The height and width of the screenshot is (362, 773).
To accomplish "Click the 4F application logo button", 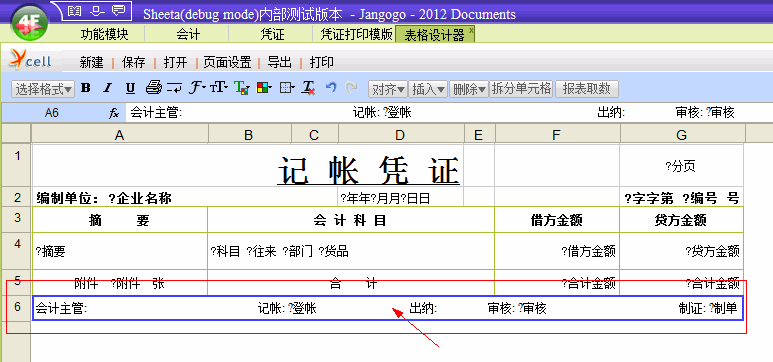I will (31, 22).
